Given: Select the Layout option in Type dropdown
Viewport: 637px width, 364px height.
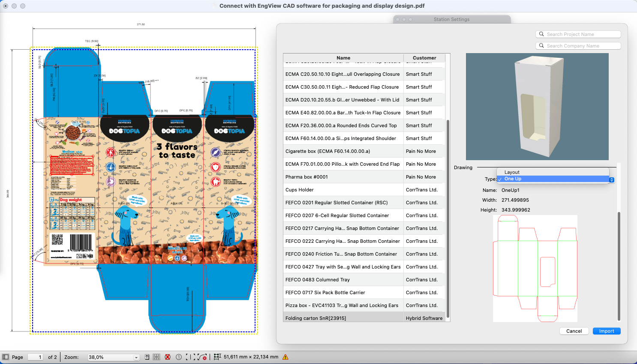Looking at the screenshot, I should 511,172.
